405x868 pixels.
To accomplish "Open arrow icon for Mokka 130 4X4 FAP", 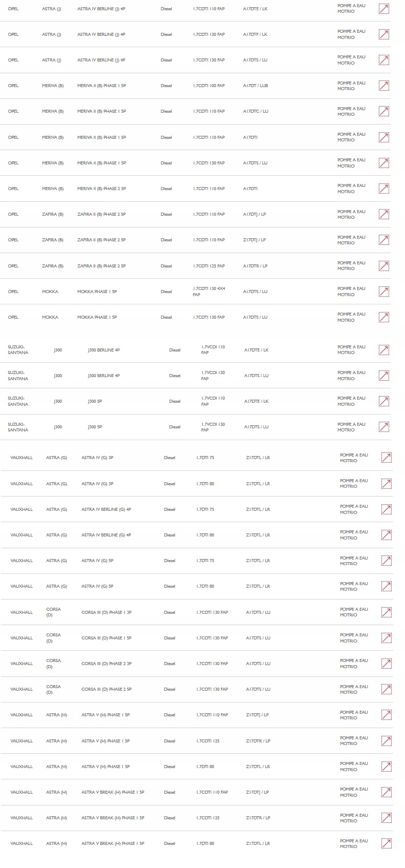I will click(383, 292).
